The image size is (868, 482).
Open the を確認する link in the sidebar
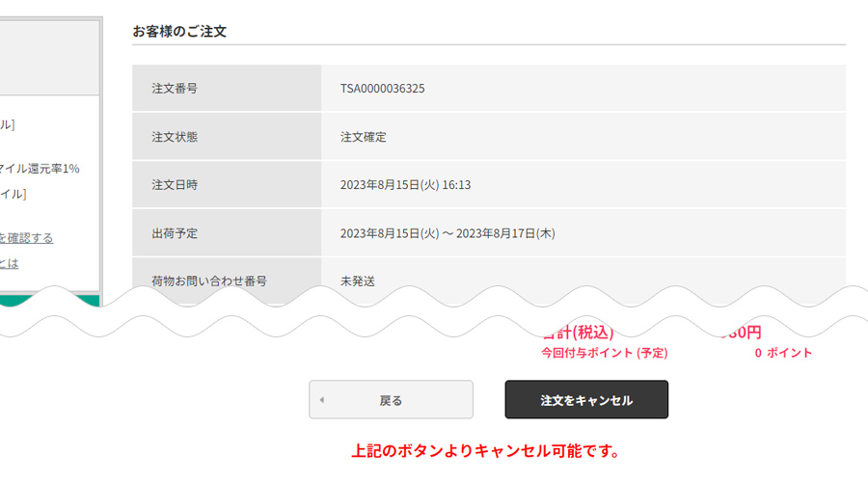(26, 238)
